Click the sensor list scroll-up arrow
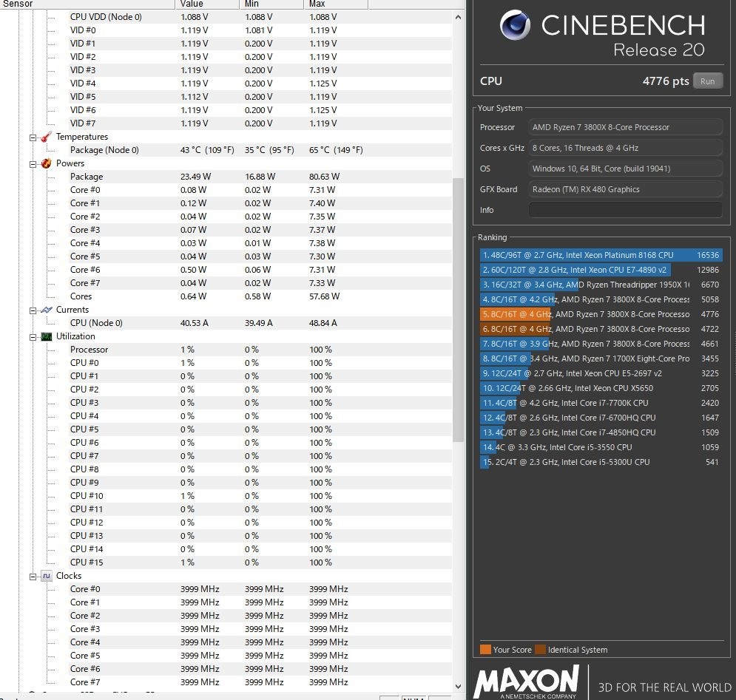This screenshot has width=736, height=700. pyautogui.click(x=458, y=17)
